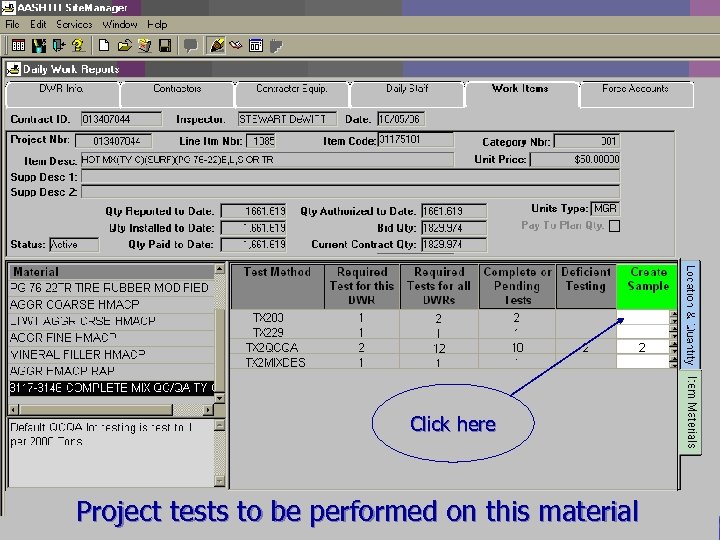Image resolution: width=720 pixels, height=540 pixels.
Task: Select material AGGR FINE HMACP
Action: point(111,338)
